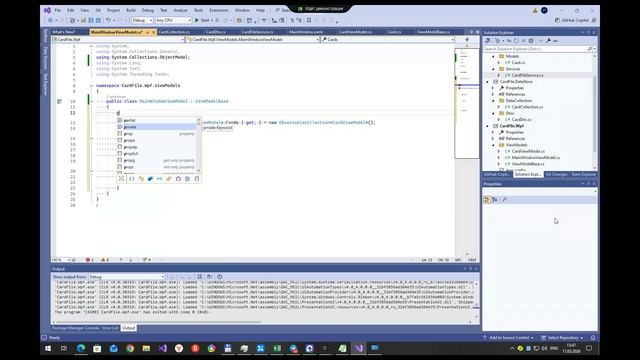The width and height of the screenshot is (640, 360).
Task: Toggle the snippets filter in IntelliSense footer
Action: click(197, 179)
